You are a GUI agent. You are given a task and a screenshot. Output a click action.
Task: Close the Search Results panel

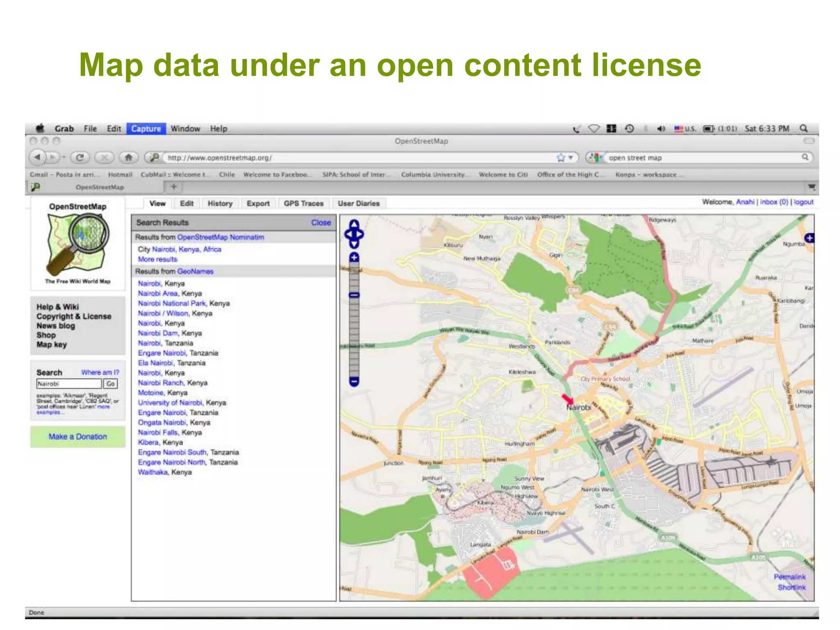coord(321,222)
